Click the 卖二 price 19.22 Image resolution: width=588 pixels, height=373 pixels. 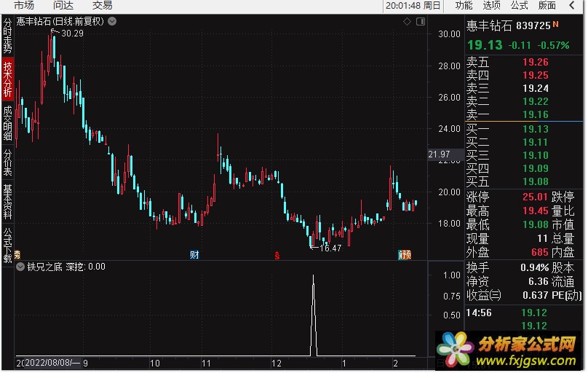535,101
